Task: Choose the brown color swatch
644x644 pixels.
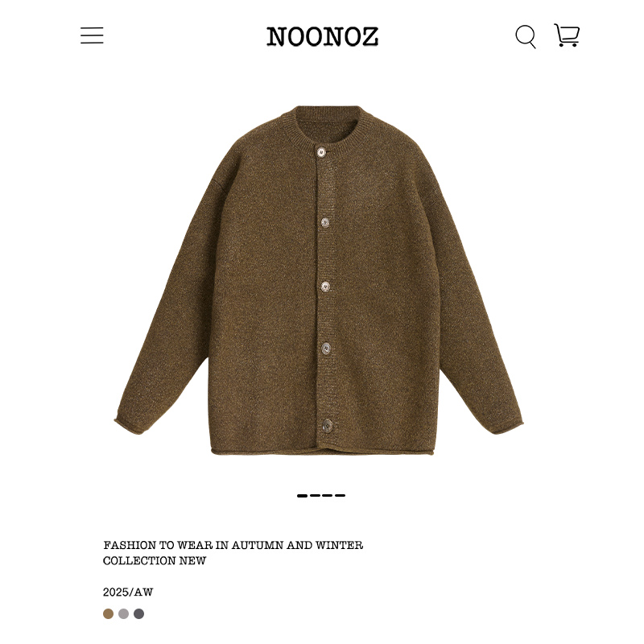Action: coord(108,614)
